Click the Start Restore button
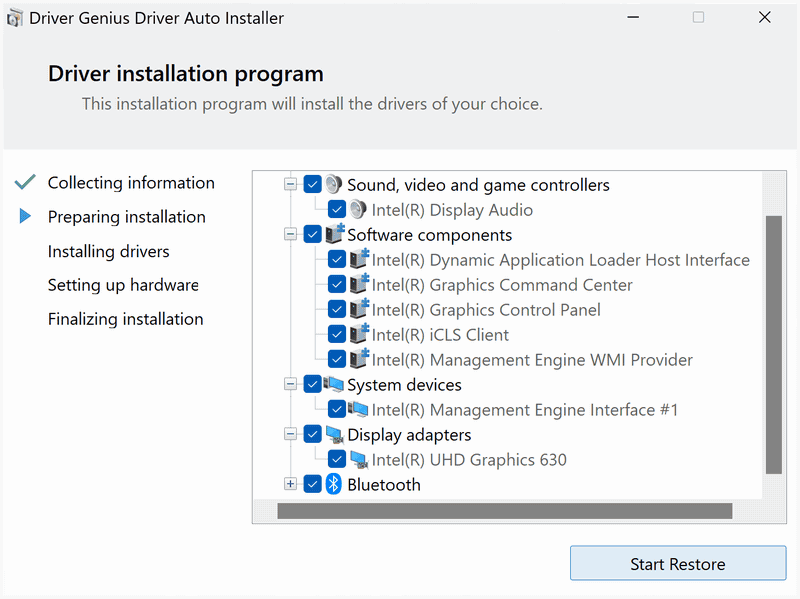The image size is (800, 599). (678, 563)
